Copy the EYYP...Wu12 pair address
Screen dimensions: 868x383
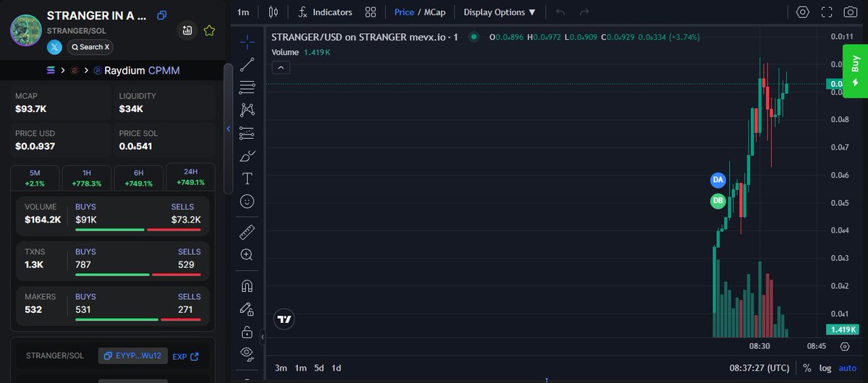pyautogui.click(x=133, y=356)
